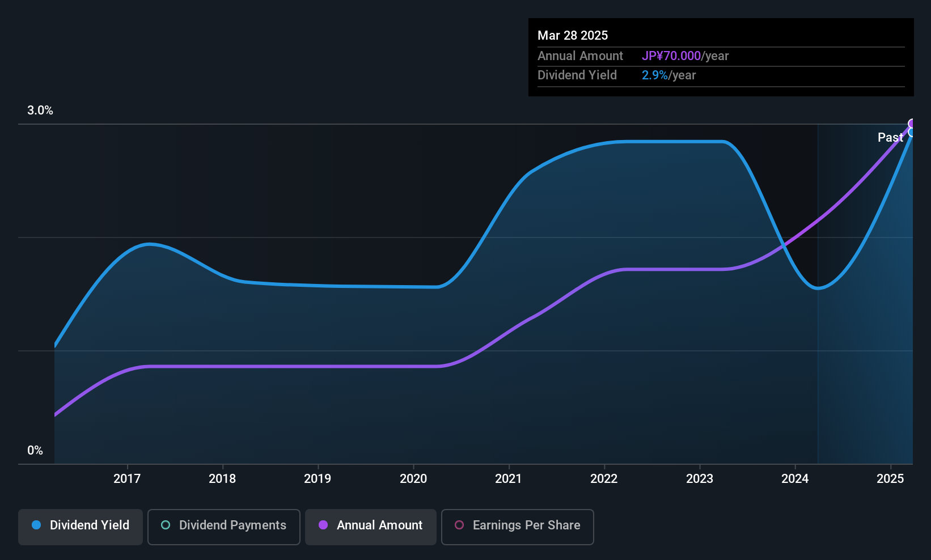This screenshot has height=560, width=931.
Task: Click the purple Annual Amount endpoint marker
Action: click(912, 124)
